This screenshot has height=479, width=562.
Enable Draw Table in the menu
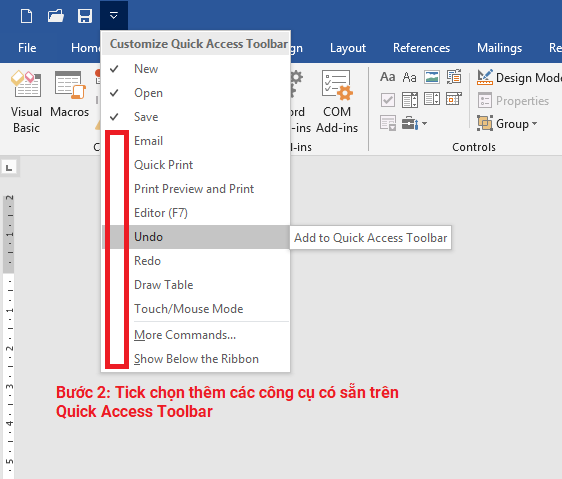[x=196, y=285]
